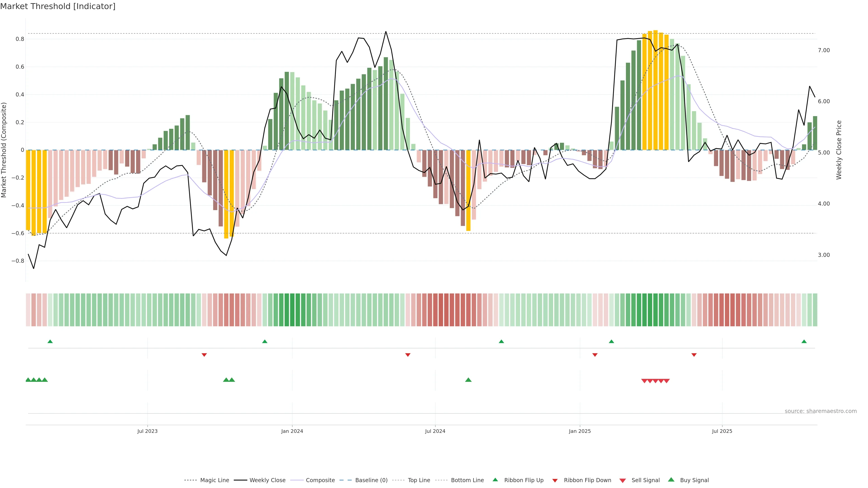Click the Jan 2024 x-axis label
This screenshot has width=868, height=488.
tap(292, 431)
